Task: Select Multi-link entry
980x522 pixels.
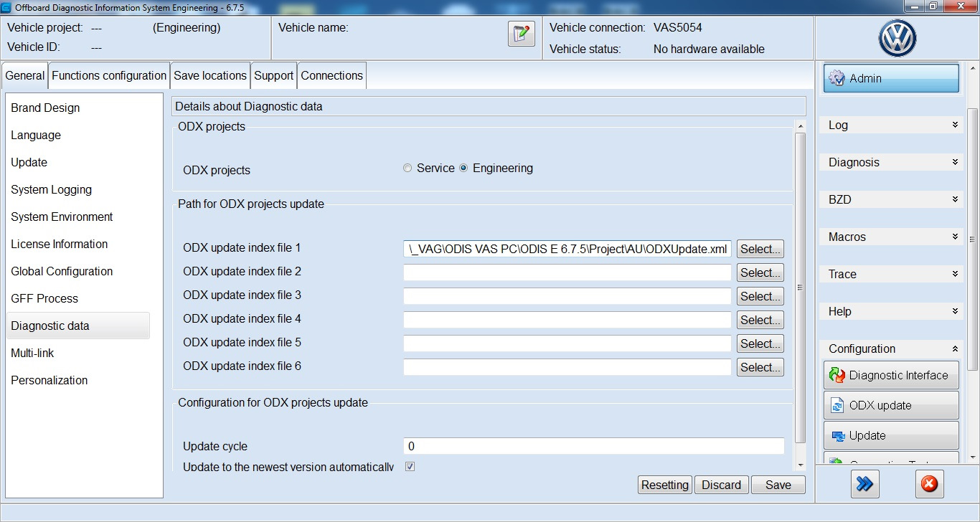Action: click(x=78, y=353)
